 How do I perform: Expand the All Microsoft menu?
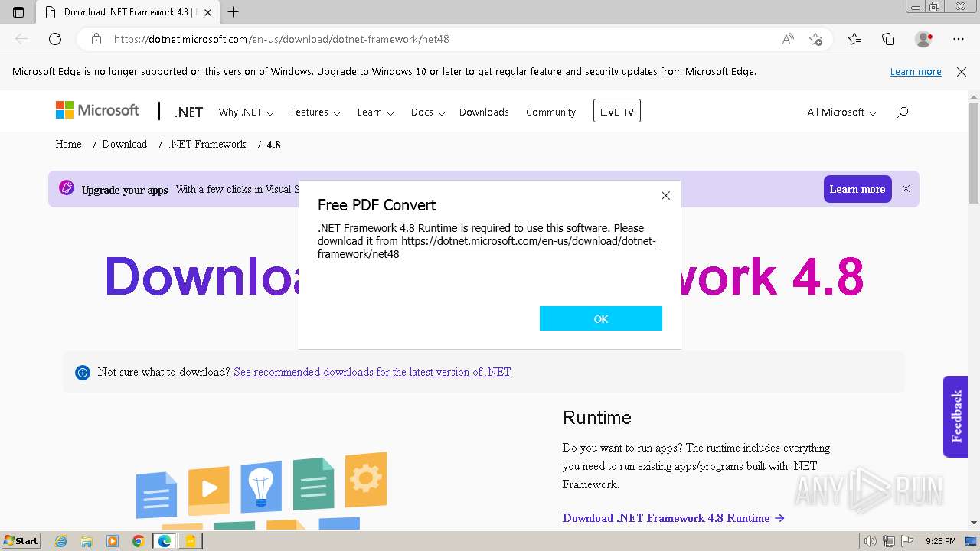(841, 112)
